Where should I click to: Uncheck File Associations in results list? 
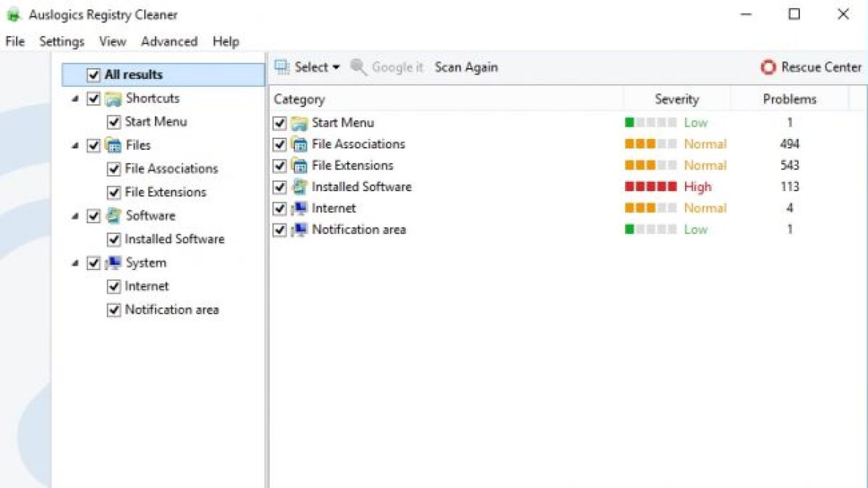pyautogui.click(x=279, y=143)
